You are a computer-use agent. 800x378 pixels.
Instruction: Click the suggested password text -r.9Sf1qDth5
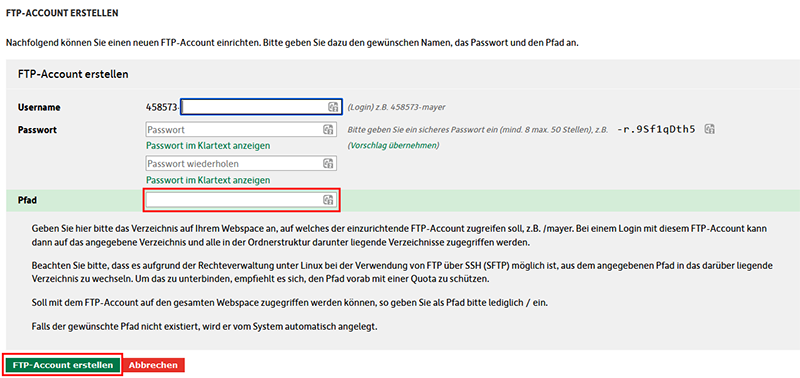[656, 129]
